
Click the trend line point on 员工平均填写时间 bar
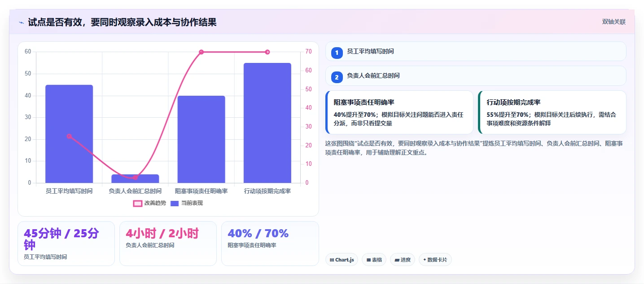tap(69, 136)
